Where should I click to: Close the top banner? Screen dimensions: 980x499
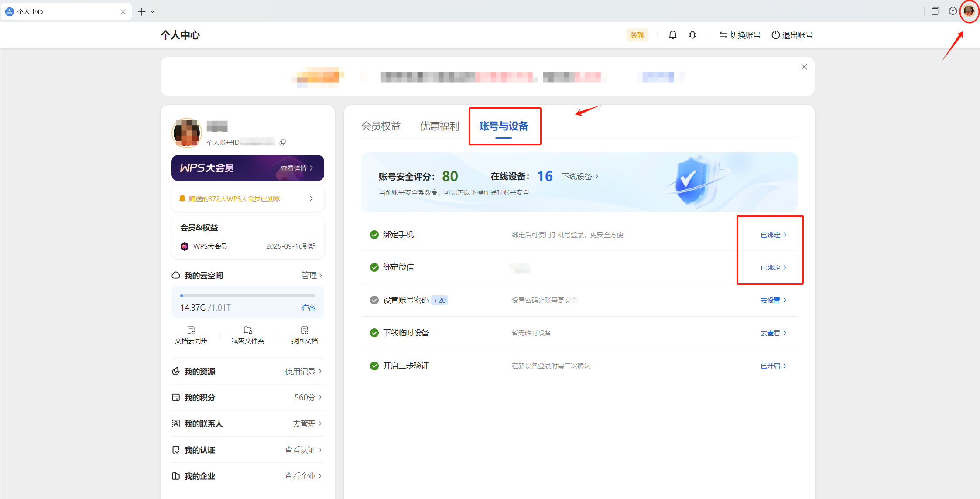[804, 67]
